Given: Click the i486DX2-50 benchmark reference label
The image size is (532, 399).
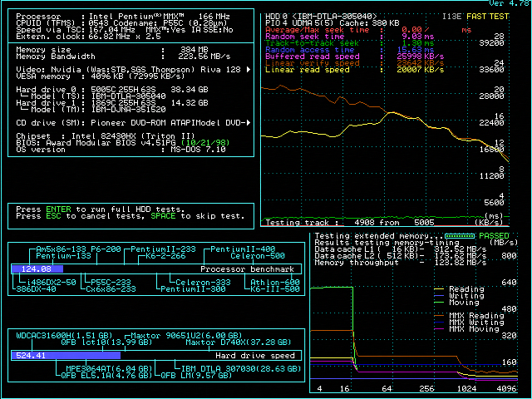Looking at the screenshot, I should (x=52, y=283).
